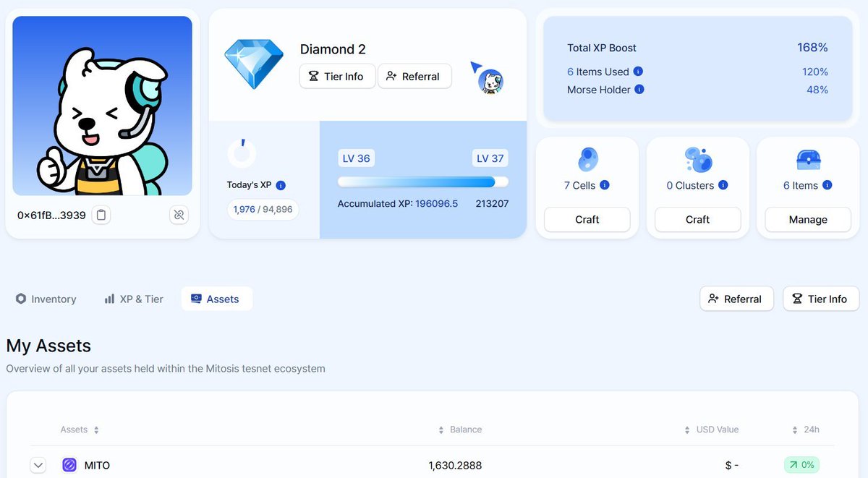Click the wallet address 0x61fB...3939 text

[x=51, y=215]
